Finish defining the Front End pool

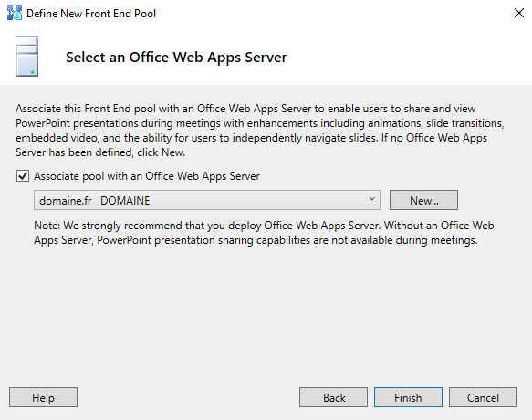408,397
